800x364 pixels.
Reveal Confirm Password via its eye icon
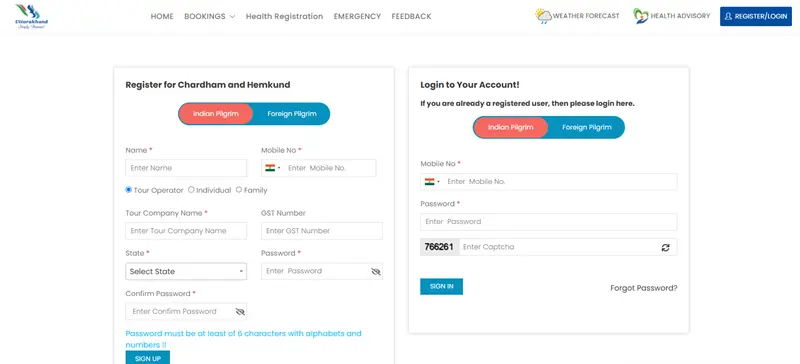pyautogui.click(x=240, y=311)
